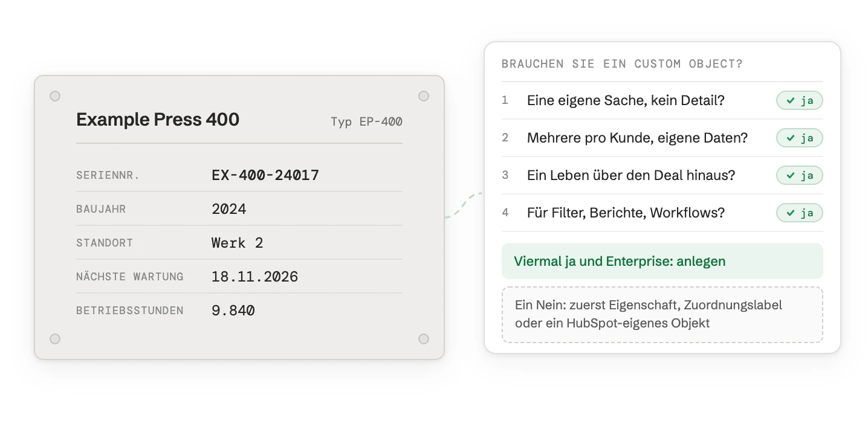Click the heading 'BRAUCHEN SIE EIN CUSTOM OBJECT?'

(622, 63)
